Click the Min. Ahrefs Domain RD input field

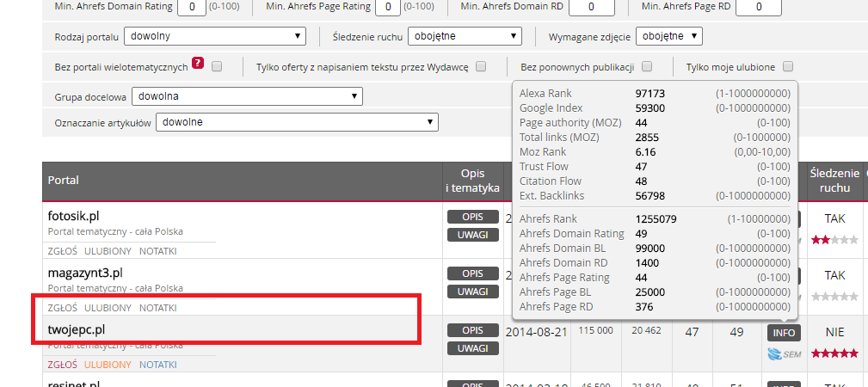click(x=590, y=7)
